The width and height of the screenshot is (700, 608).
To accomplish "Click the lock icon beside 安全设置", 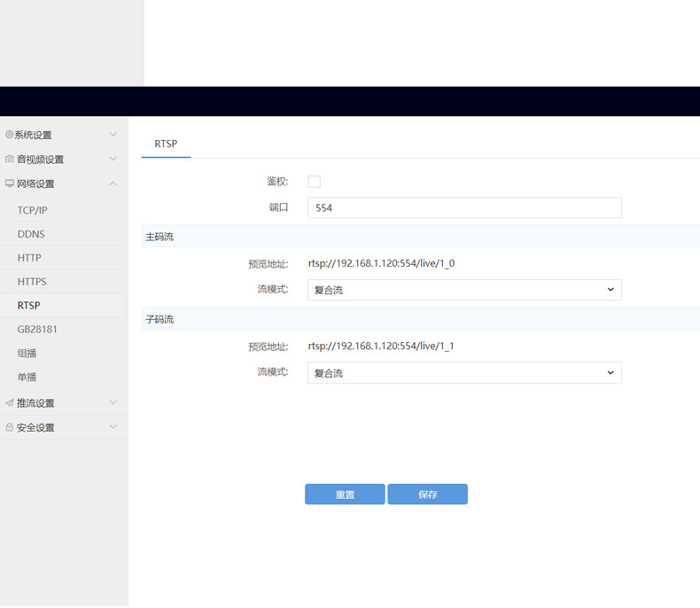I will [x=10, y=427].
